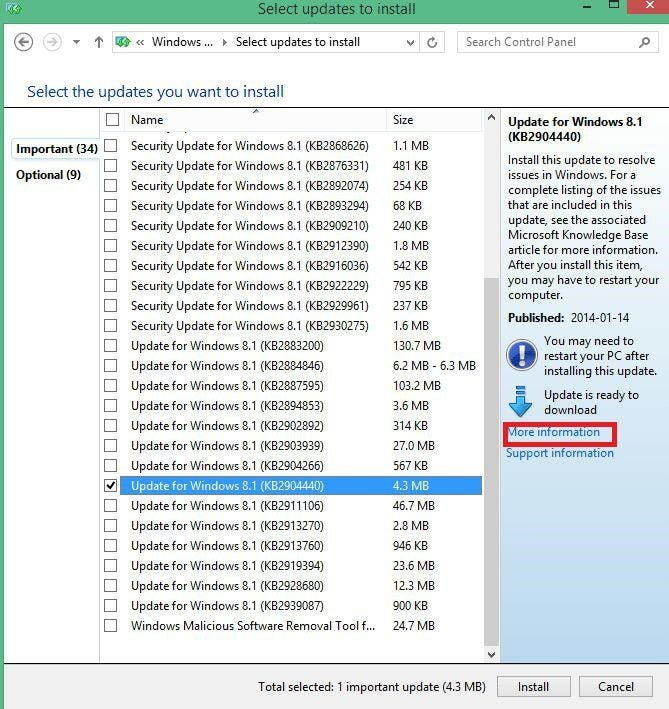Check Update KB2919394
This screenshot has height=709, width=669.
point(111,566)
